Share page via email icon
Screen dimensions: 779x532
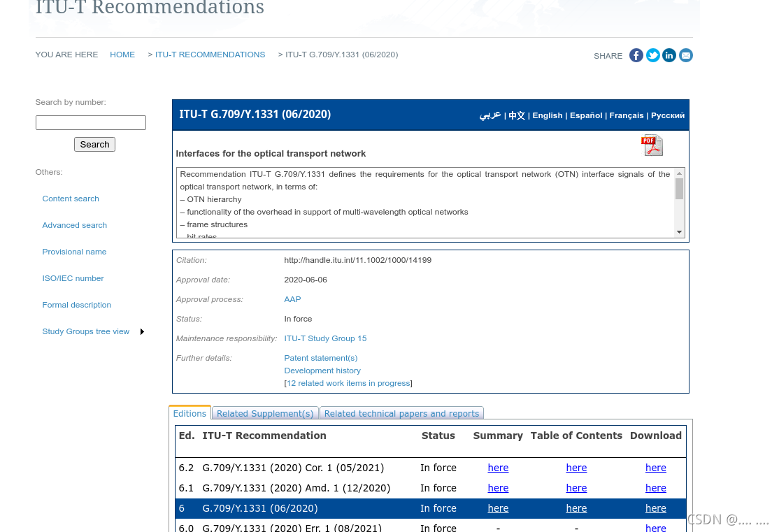tap(685, 55)
